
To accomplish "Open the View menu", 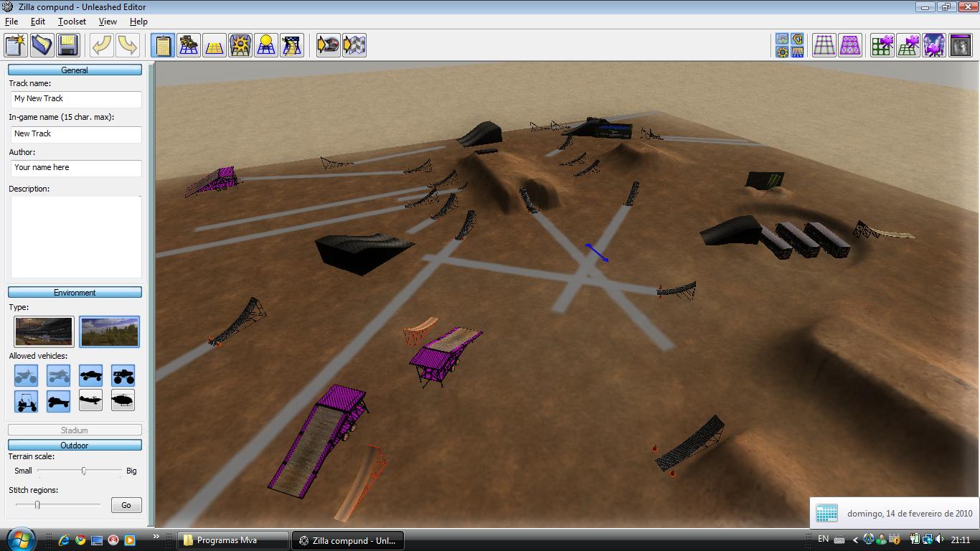I will click(108, 22).
